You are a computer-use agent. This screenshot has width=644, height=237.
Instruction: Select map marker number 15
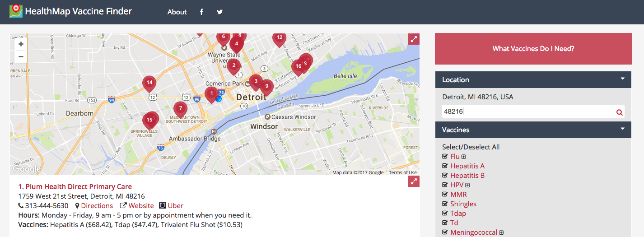(149, 120)
